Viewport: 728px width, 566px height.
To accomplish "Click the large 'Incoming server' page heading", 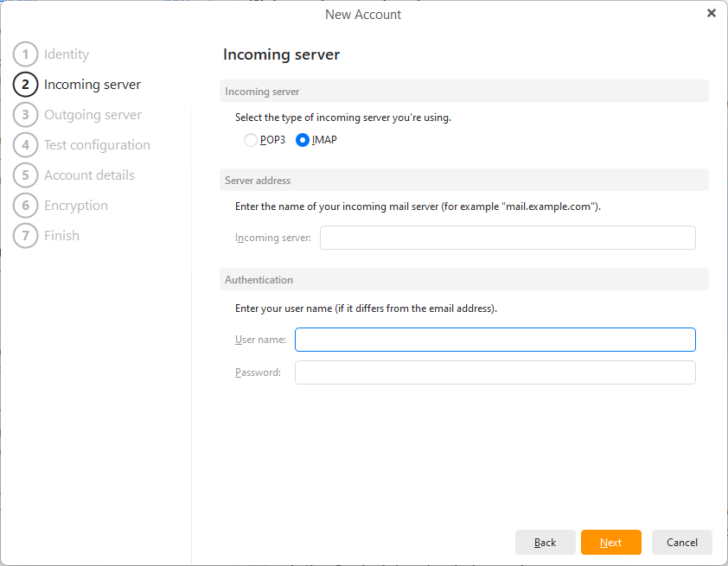I will pyautogui.click(x=281, y=54).
